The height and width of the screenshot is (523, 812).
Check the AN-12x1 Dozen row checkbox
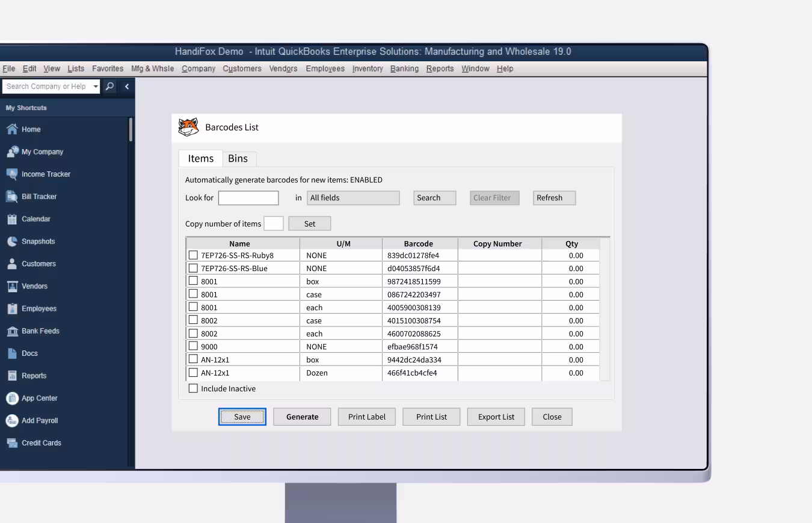(x=193, y=372)
